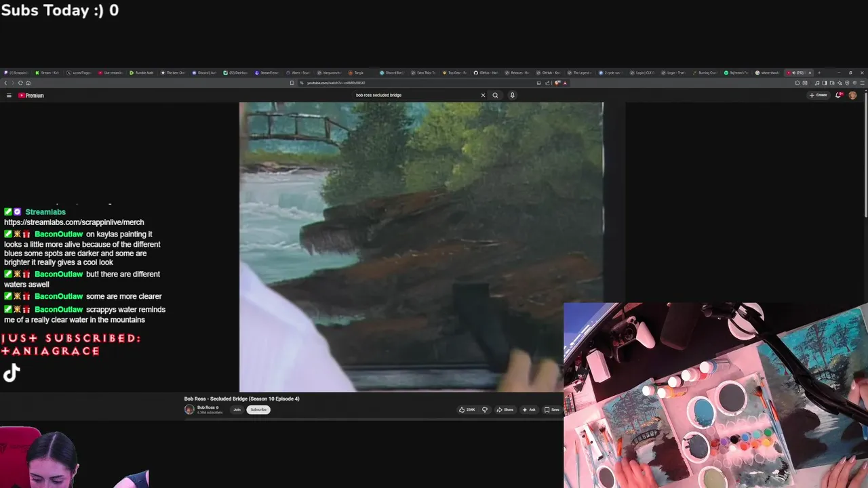The width and height of the screenshot is (868, 488).
Task: Click the Create button on YouTube
Action: (x=818, y=95)
